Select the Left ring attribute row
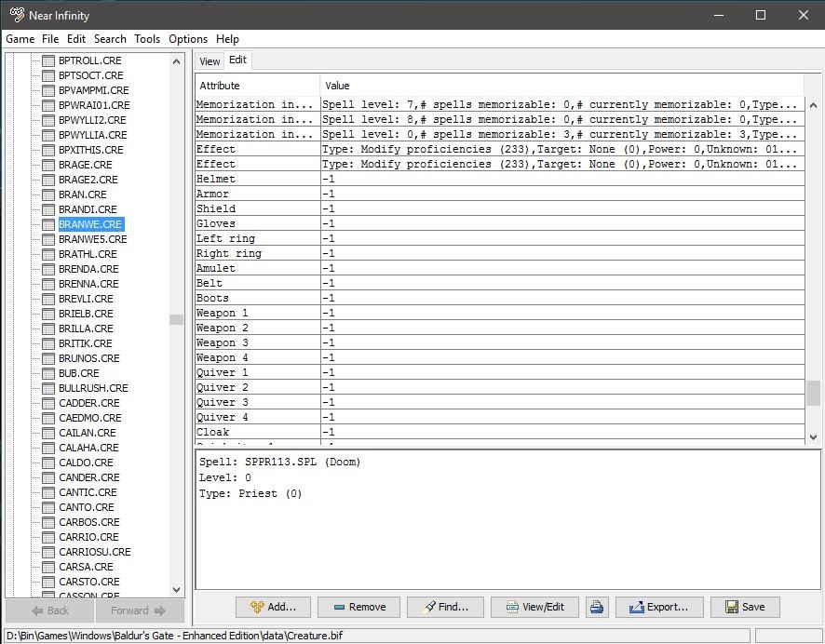The image size is (825, 644). [x=500, y=238]
